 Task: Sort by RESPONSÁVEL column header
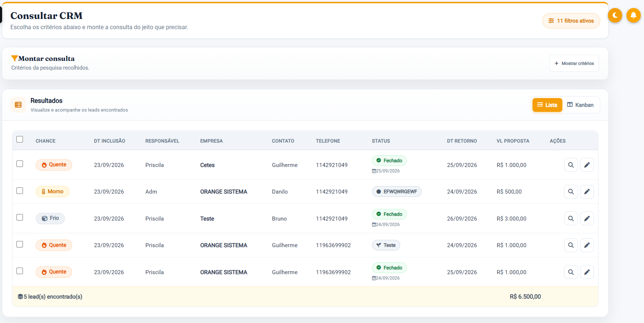click(162, 141)
